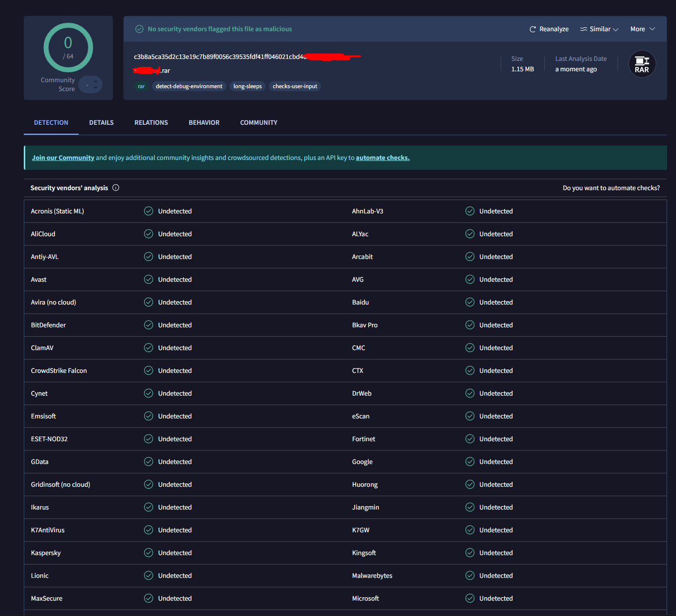Click the Huorong vendor name
The height and width of the screenshot is (616, 676).
[364, 484]
